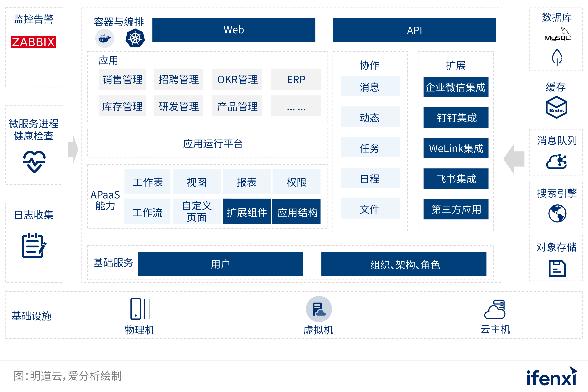This screenshot has height=392, width=588.
Task: Click the 扩展组件 dark blue block
Action: pyautogui.click(x=247, y=212)
